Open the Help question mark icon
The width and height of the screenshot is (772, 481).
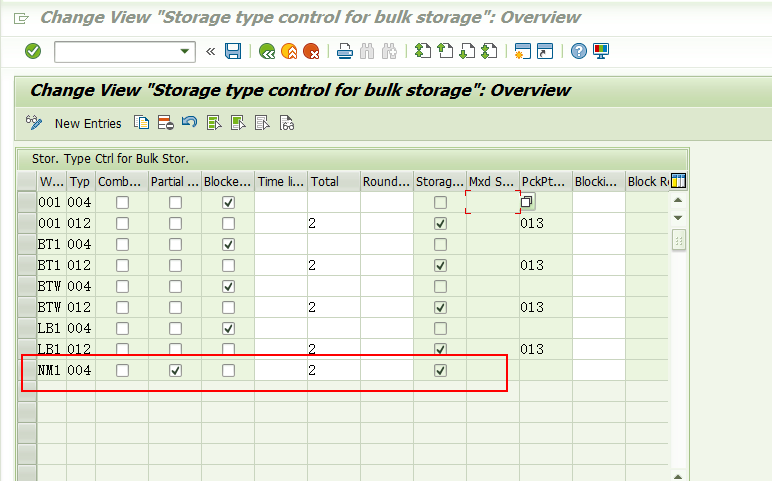579,51
